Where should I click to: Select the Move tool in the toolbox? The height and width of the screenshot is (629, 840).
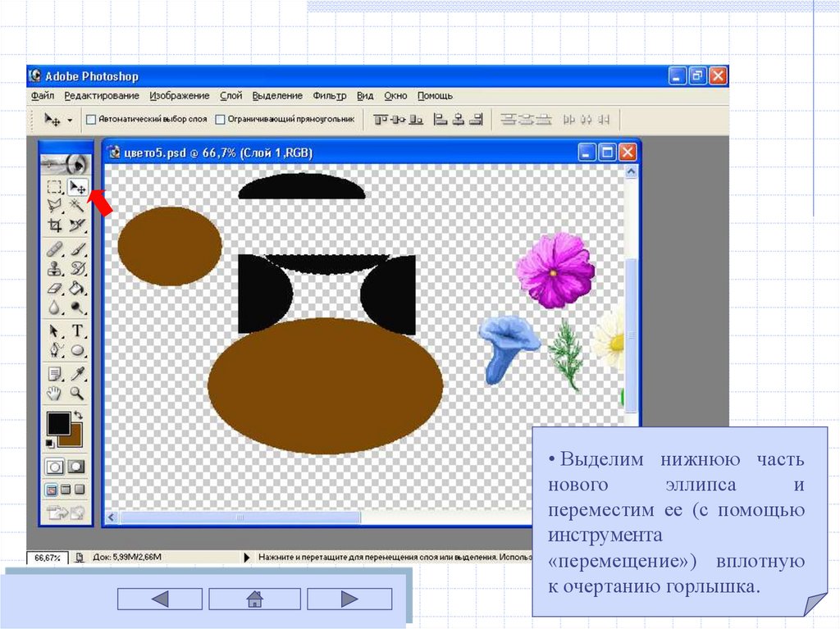78,187
